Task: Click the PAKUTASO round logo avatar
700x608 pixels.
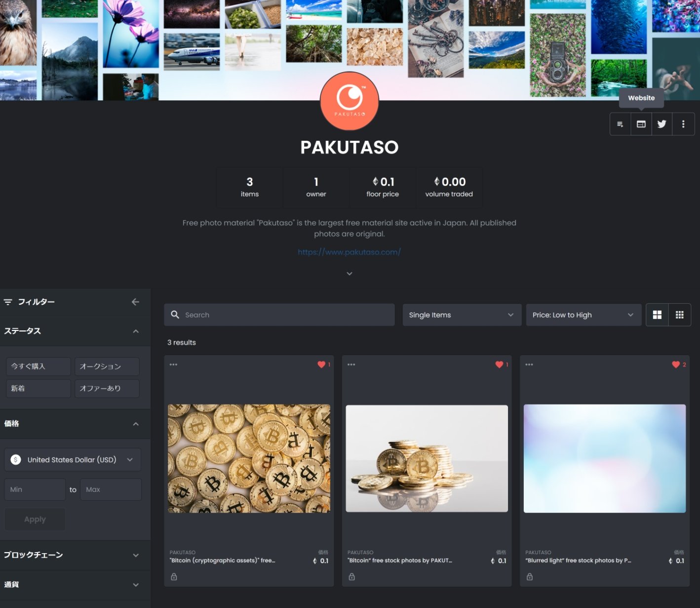Action: click(x=350, y=101)
